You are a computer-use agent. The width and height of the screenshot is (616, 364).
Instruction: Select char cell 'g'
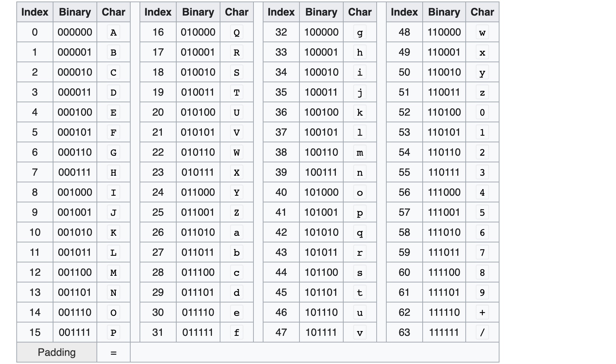pos(360,32)
